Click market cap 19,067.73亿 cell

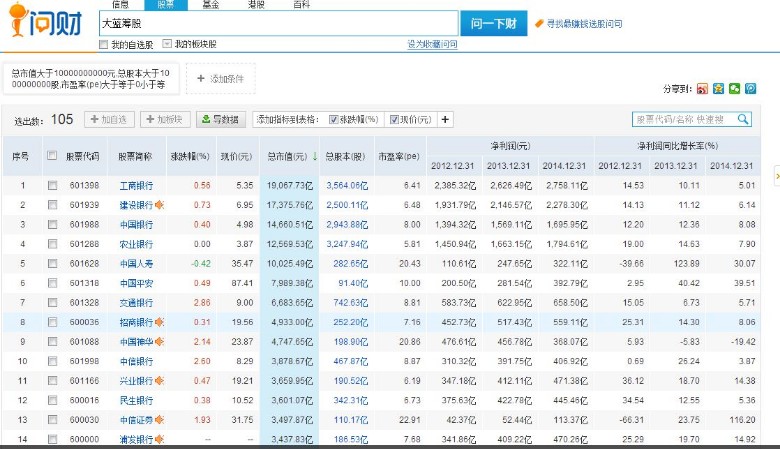pyautogui.click(x=290, y=185)
